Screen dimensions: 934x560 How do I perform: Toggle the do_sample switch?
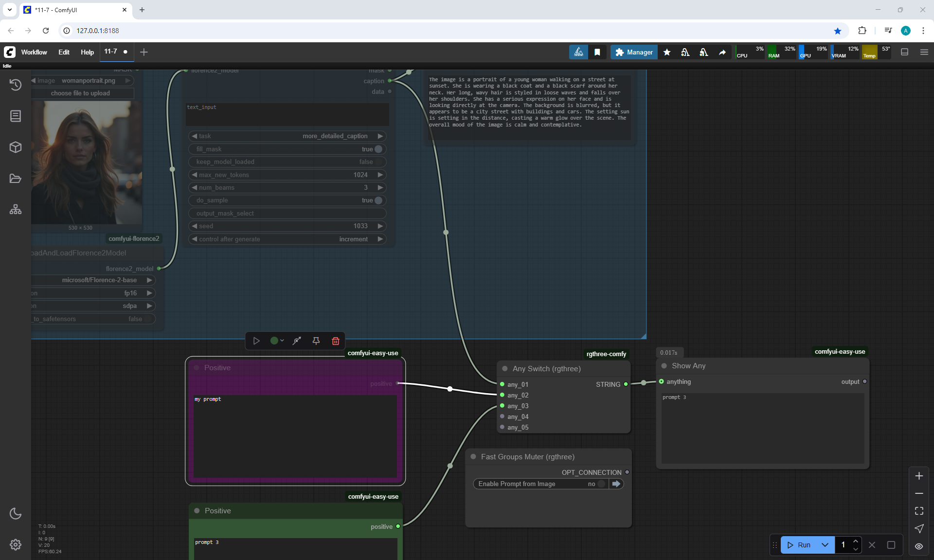pyautogui.click(x=378, y=200)
